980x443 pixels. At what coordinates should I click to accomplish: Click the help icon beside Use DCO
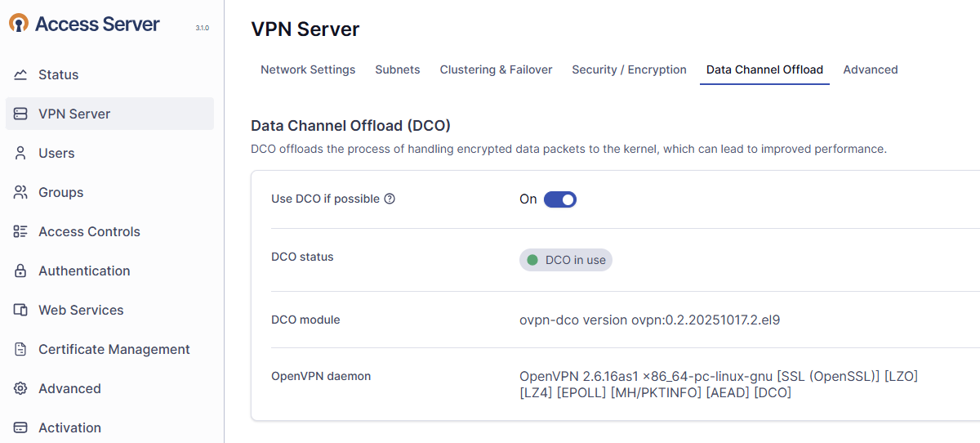click(x=390, y=199)
